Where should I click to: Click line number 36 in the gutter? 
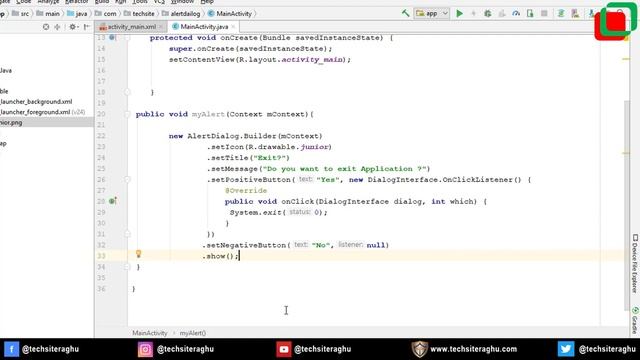(x=101, y=289)
